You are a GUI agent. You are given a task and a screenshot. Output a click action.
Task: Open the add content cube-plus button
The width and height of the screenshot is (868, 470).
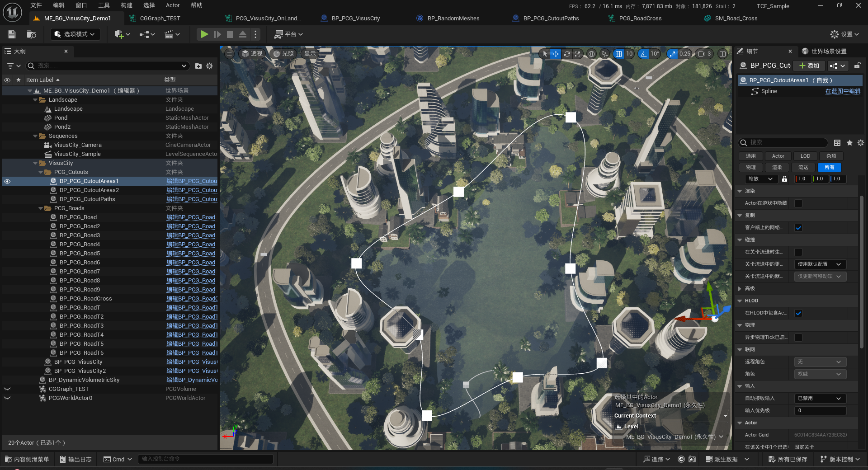pos(122,34)
